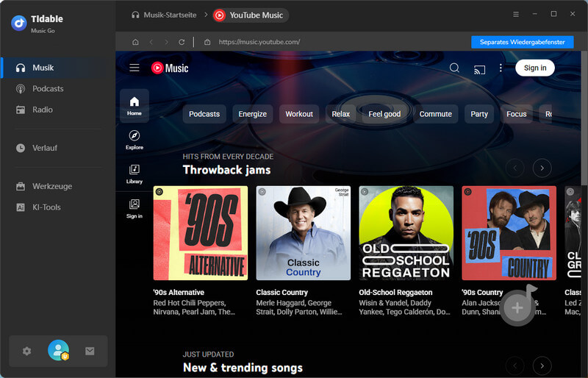
Task: Click the Old-School Reggaeton title link
Action: [395, 293]
